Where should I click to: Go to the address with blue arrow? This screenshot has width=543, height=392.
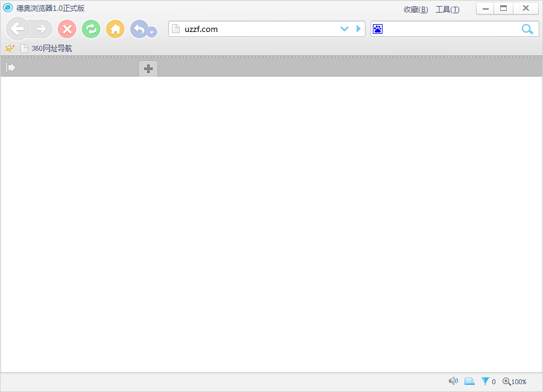pyautogui.click(x=358, y=29)
